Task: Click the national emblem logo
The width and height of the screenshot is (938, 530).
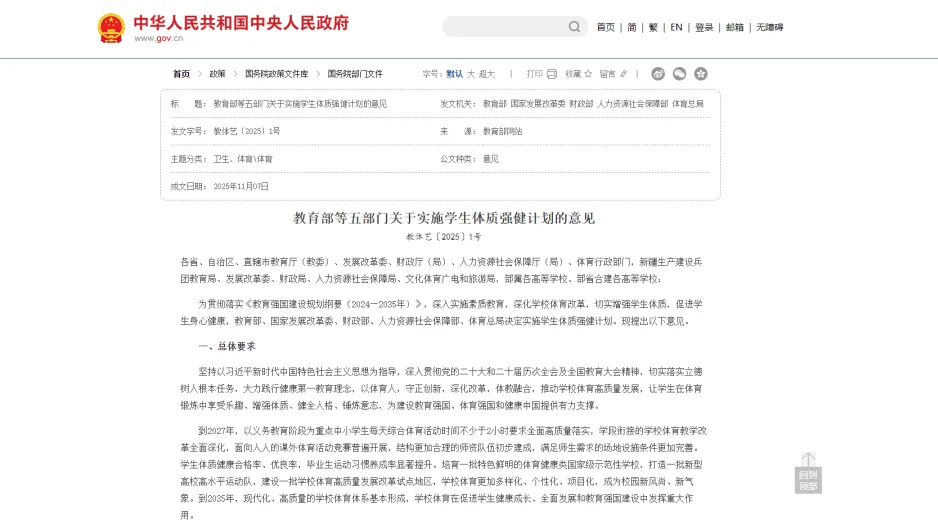Action: coord(111,28)
